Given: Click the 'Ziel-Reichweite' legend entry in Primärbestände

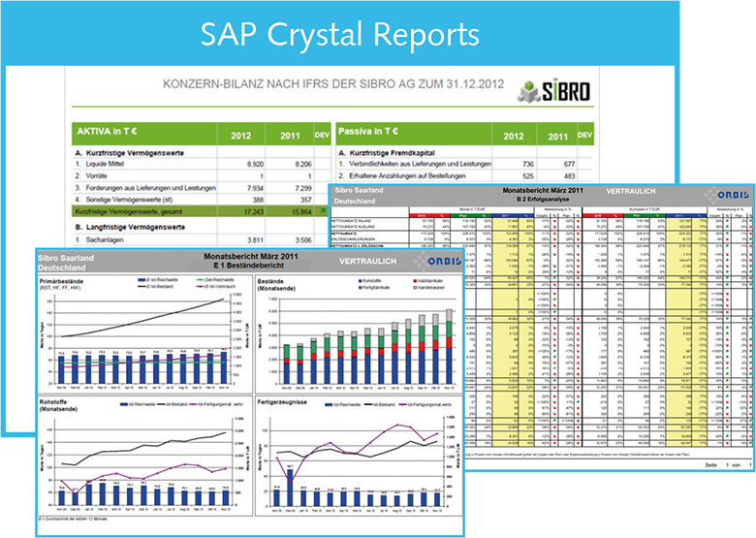Looking at the screenshot, I should 215,279.
